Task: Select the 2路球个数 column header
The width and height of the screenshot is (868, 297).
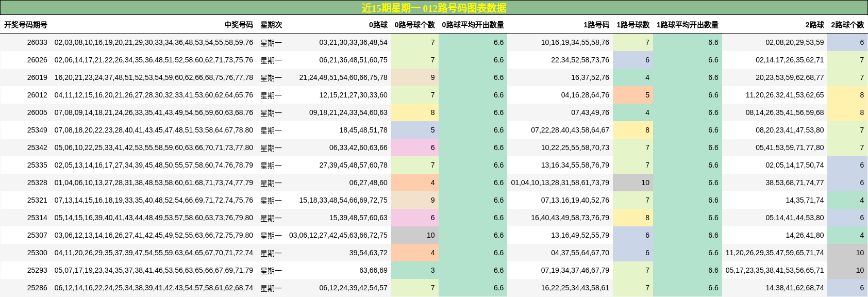Action: 847,25
